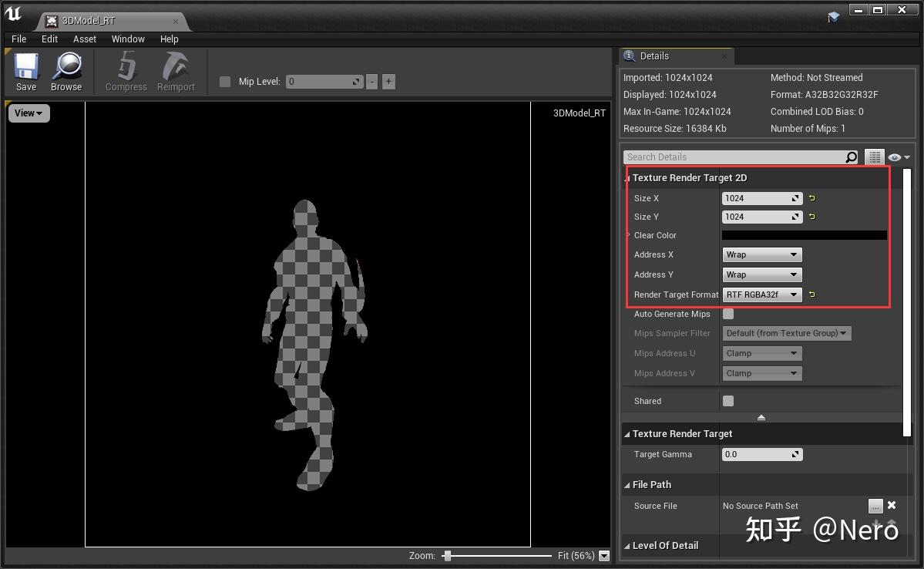Open the Render Target Format dropdown
This screenshot has height=569, width=924.
tap(761, 295)
